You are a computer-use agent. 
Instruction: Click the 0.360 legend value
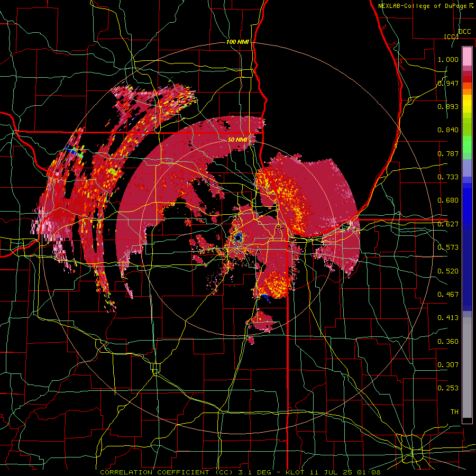(448, 342)
